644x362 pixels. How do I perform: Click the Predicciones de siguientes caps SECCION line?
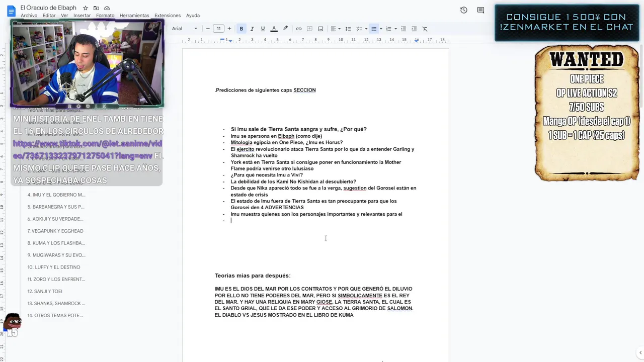[265, 90]
